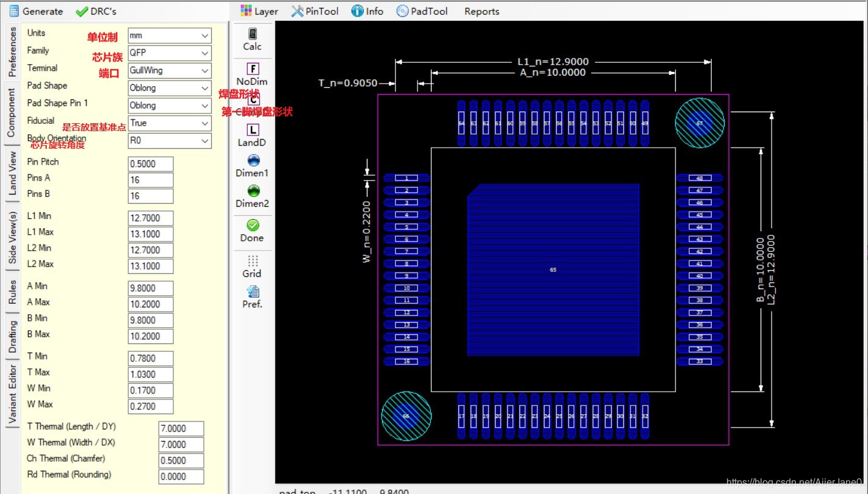Toggle the Grid display icon
The height and width of the screenshot is (494, 868).
tap(253, 261)
